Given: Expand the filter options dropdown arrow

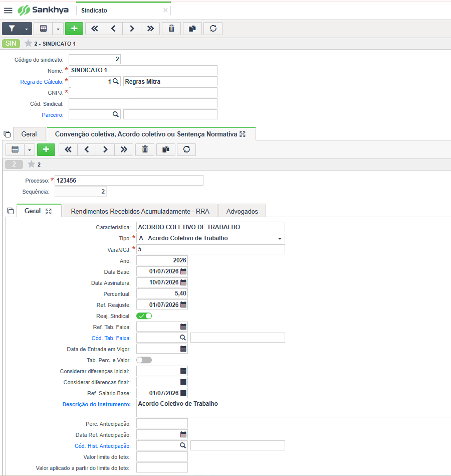Looking at the screenshot, I should pos(27,29).
